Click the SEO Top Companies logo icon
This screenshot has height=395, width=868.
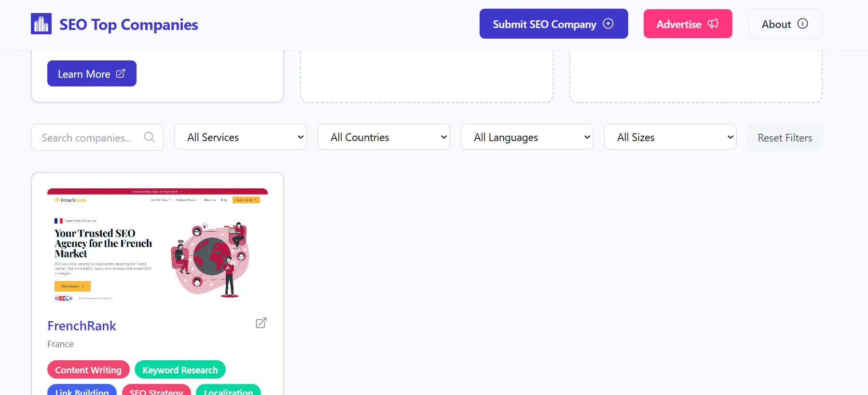(41, 24)
